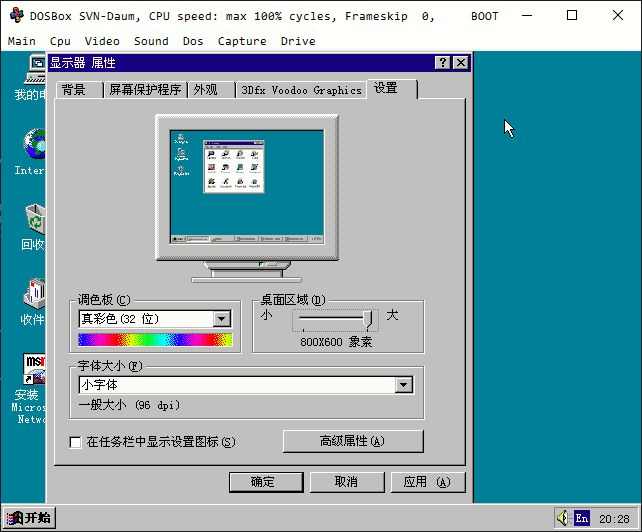Click the taskbar clock showing 20:28

(614, 519)
